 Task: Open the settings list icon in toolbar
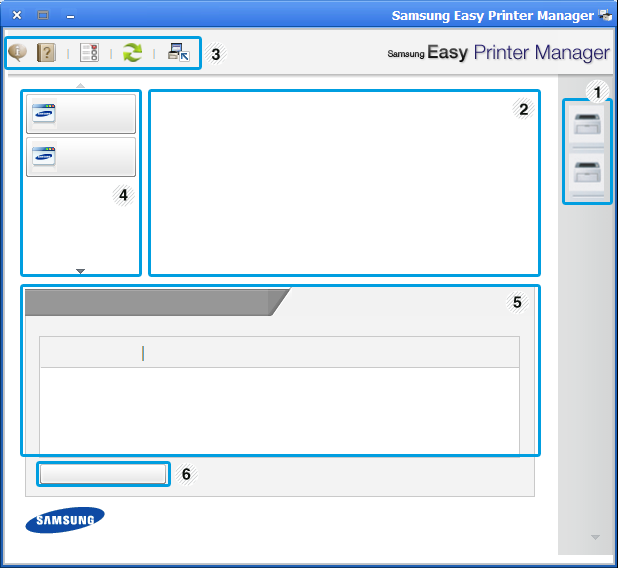[x=89, y=53]
